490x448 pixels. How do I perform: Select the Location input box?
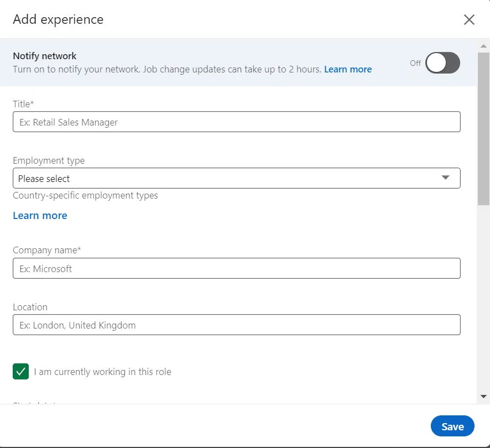click(x=236, y=325)
